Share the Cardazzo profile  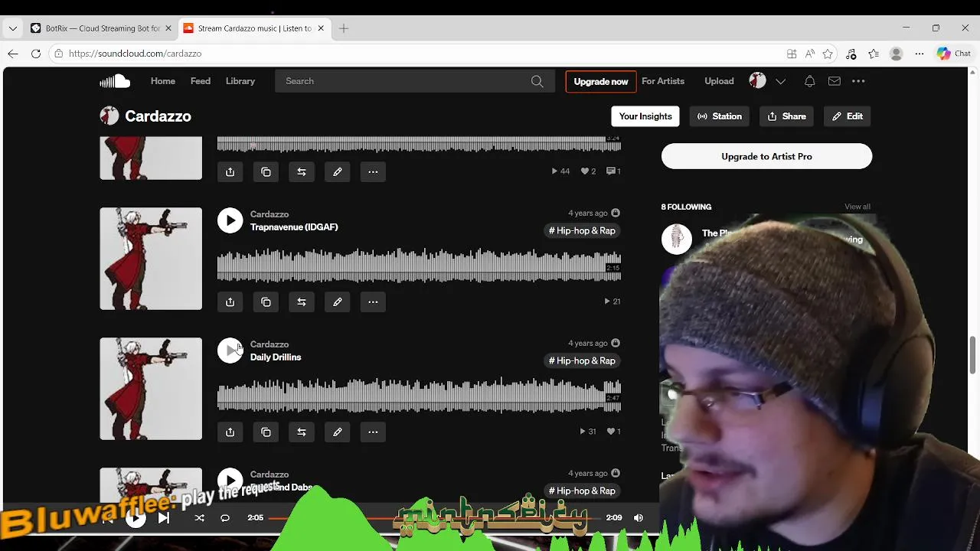(787, 116)
